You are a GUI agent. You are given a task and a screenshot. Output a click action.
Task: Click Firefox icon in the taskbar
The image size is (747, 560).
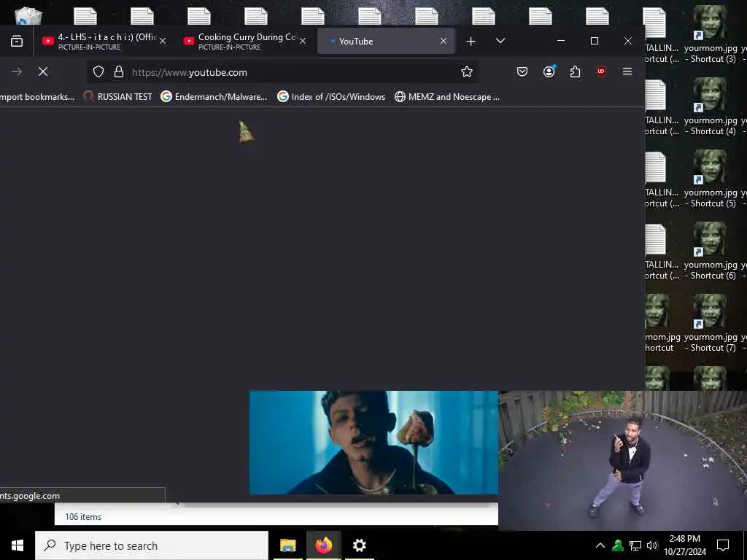323,545
